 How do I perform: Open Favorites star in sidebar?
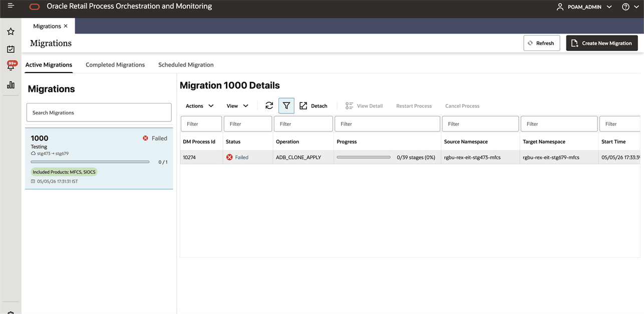11,31
